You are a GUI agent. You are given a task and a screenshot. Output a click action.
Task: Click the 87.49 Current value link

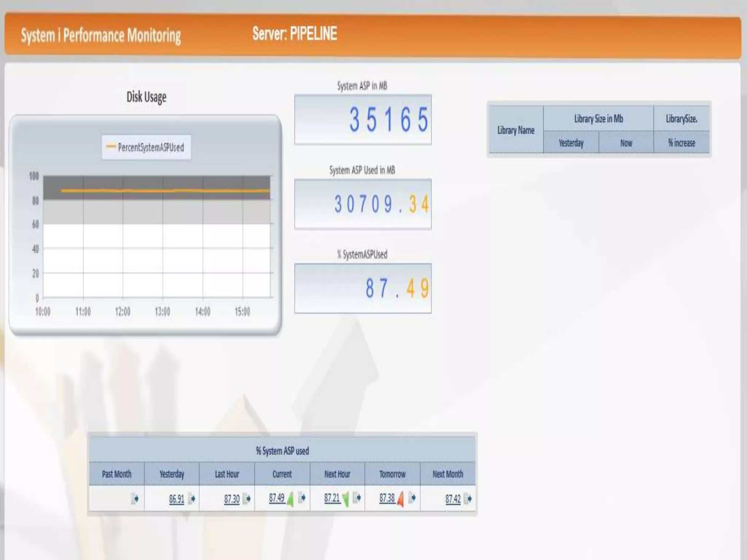(x=276, y=498)
